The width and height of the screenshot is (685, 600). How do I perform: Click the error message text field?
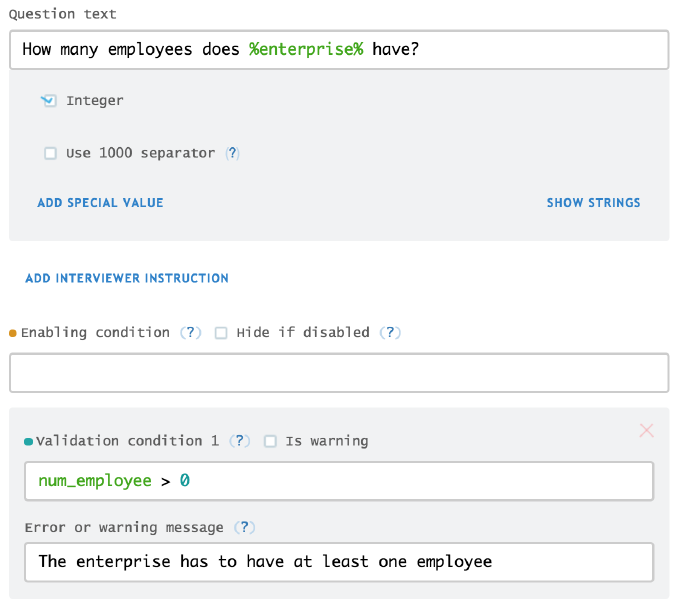tap(339, 562)
